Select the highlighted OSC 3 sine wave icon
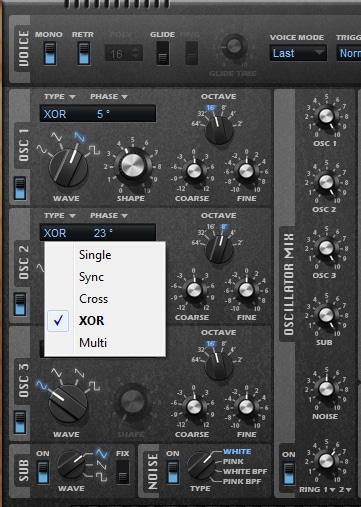 [42, 385]
